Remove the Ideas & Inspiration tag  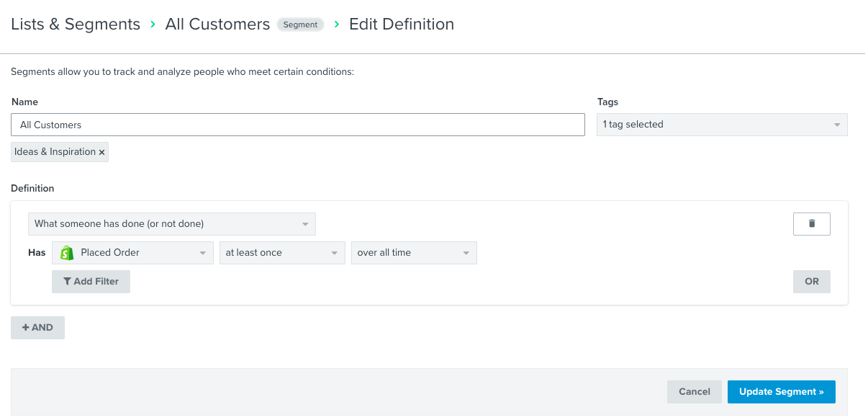point(101,152)
